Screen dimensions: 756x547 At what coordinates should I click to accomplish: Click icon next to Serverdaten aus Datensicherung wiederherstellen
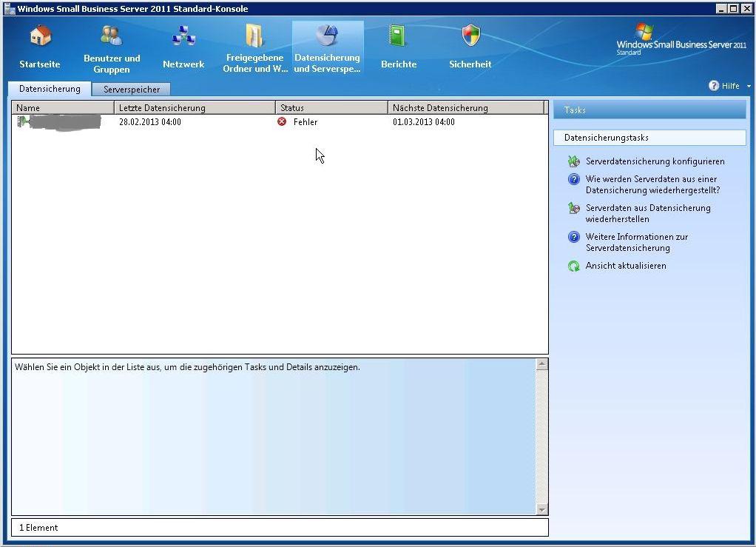573,208
